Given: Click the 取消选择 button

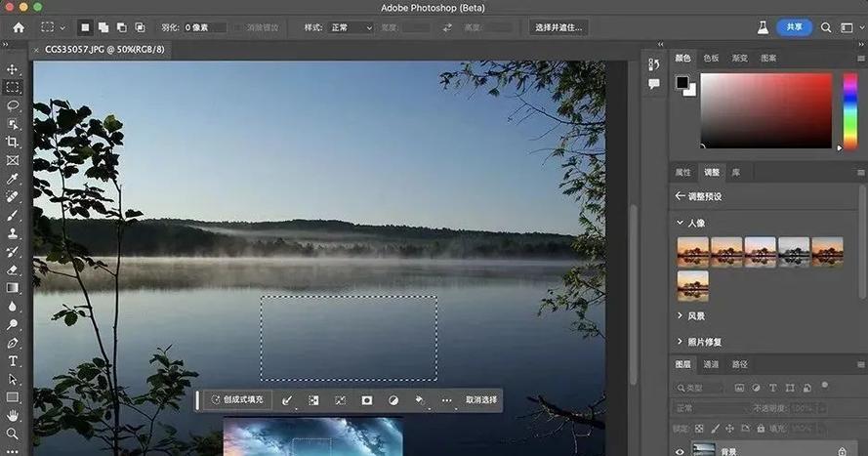Looking at the screenshot, I should click(481, 399).
